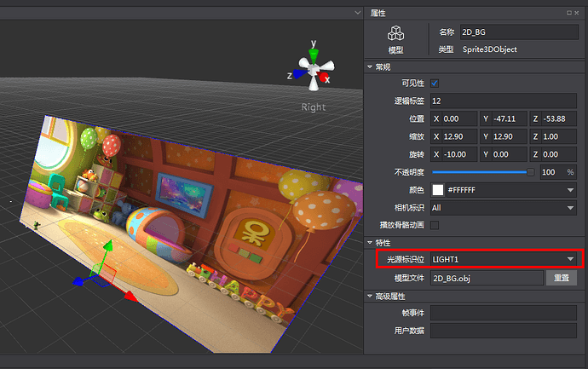Click the #FFFFFF color hex value
Screen dimensions: 588x369
462,190
